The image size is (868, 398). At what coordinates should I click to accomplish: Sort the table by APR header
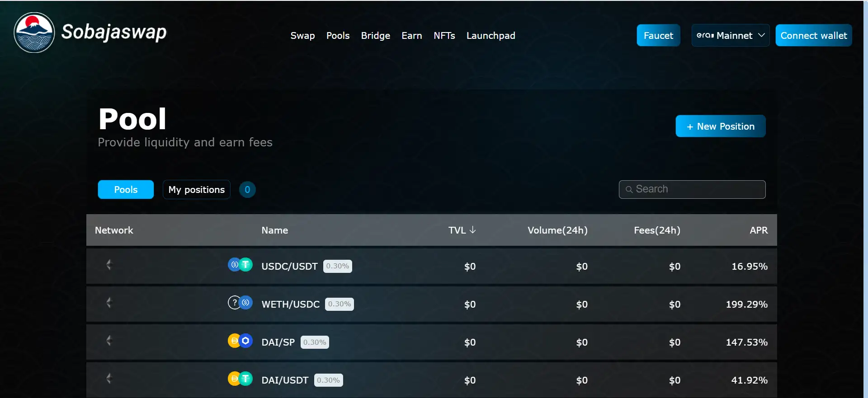pyautogui.click(x=758, y=230)
